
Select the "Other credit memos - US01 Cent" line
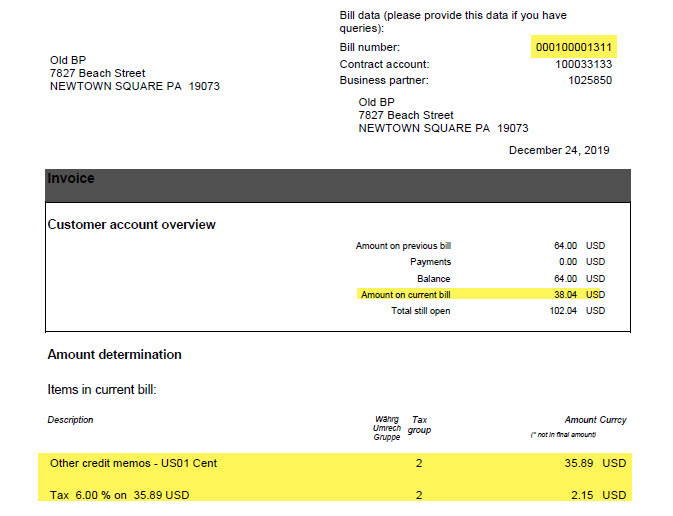[134, 463]
